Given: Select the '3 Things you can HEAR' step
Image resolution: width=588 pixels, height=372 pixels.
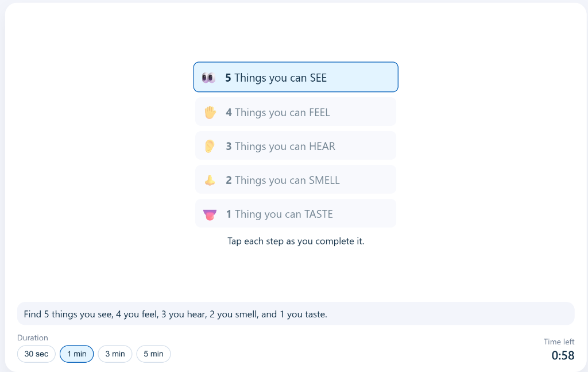Looking at the screenshot, I should click(296, 146).
